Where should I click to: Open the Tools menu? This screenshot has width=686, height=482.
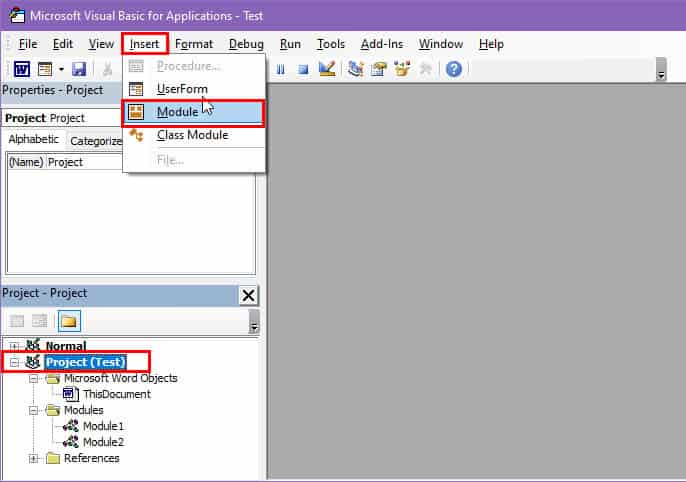(x=331, y=44)
